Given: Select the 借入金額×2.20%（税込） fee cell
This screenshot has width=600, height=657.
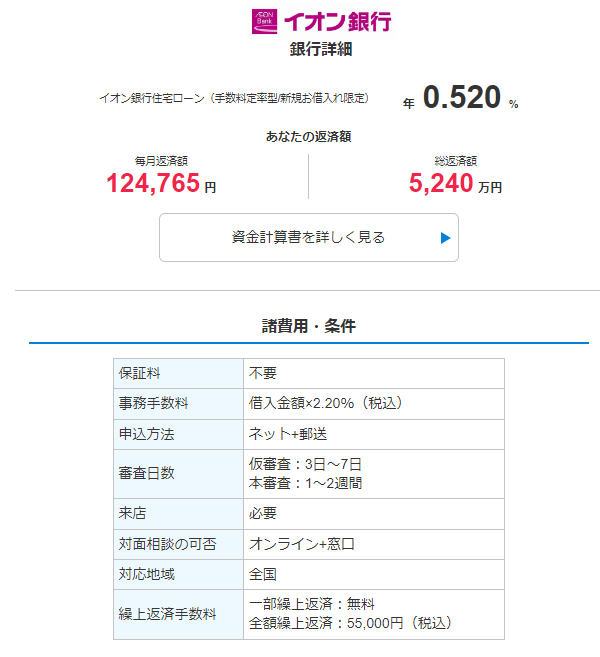Looking at the screenshot, I should pos(325,403).
